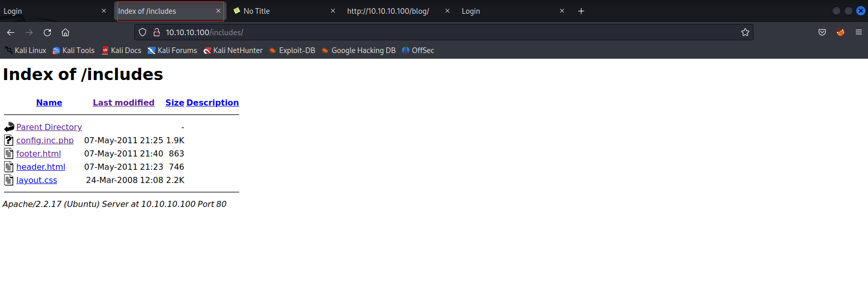Viewport: 868px width, 288px height.
Task: Sort listing by Size column
Action: 175,102
